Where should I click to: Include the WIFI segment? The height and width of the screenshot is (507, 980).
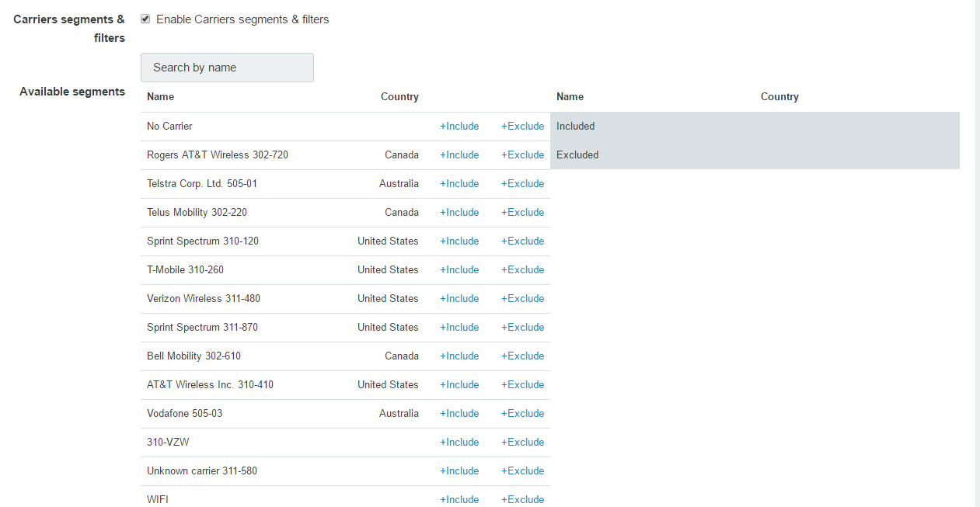(459, 499)
